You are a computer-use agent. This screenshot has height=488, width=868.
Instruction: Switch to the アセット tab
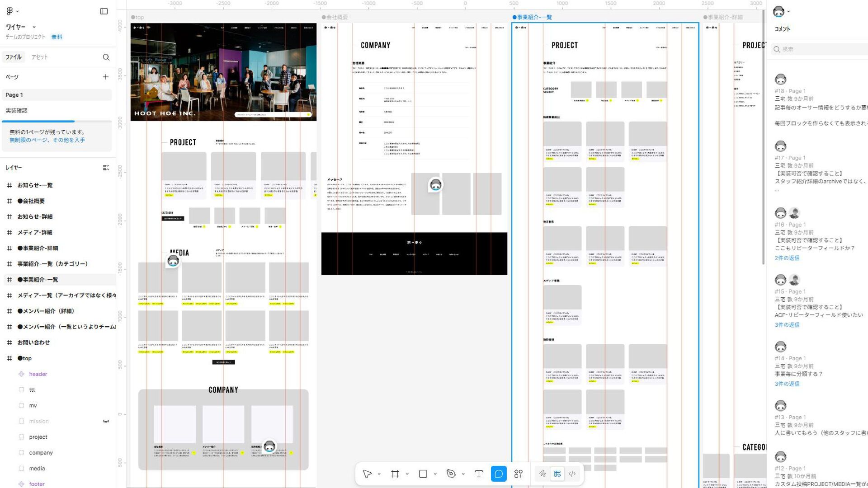(39, 57)
